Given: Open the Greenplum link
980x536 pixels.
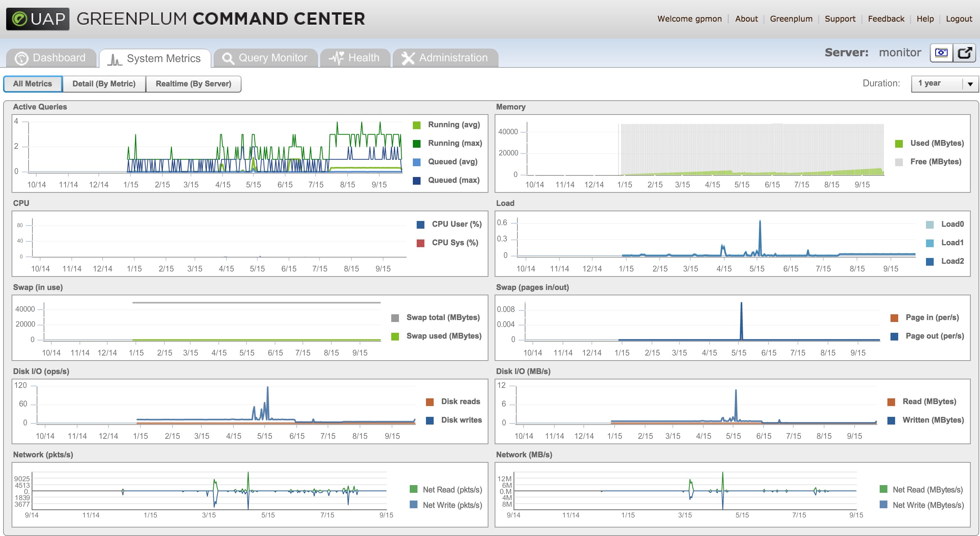Looking at the screenshot, I should (x=791, y=19).
